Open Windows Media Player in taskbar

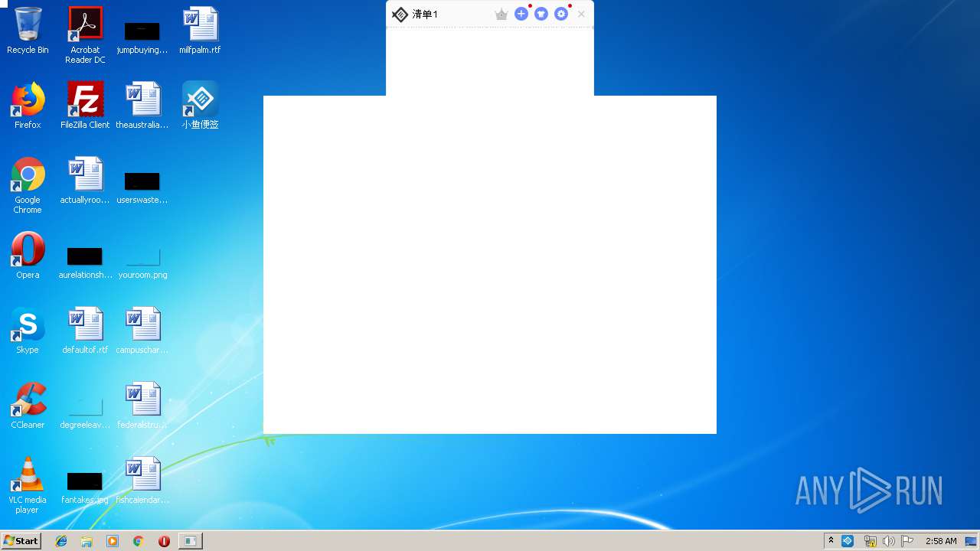pyautogui.click(x=113, y=541)
